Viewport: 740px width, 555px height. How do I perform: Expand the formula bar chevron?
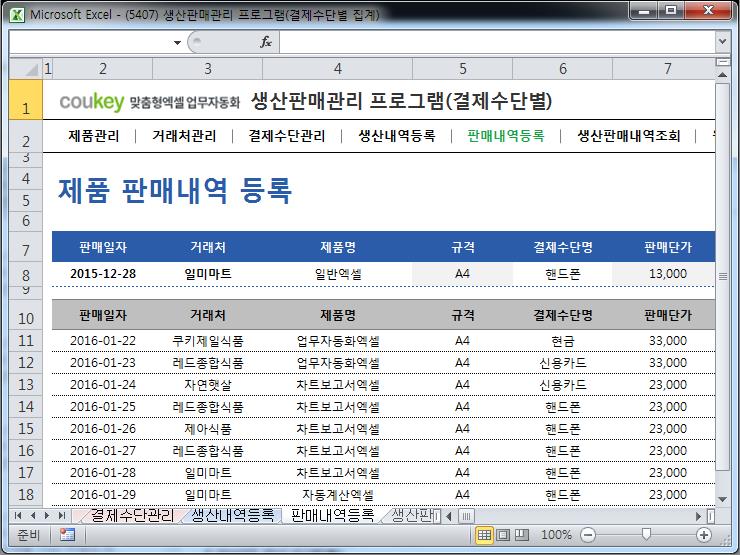[722, 42]
